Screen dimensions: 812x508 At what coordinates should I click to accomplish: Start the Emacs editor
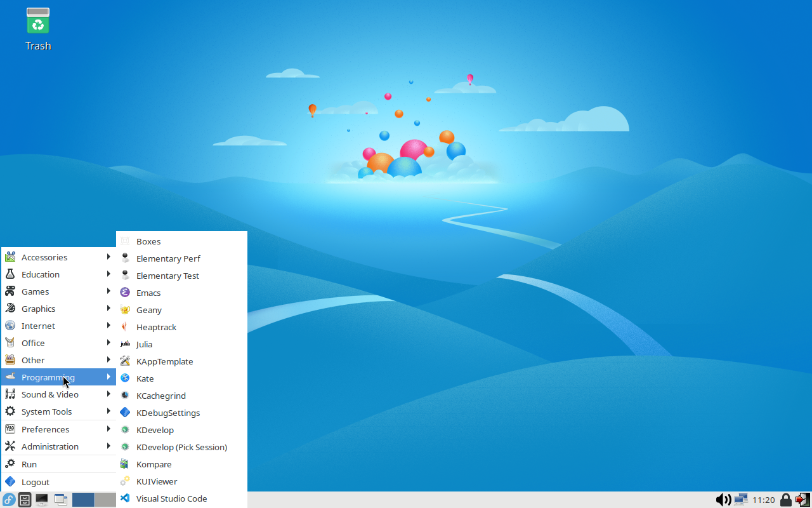(x=181, y=293)
